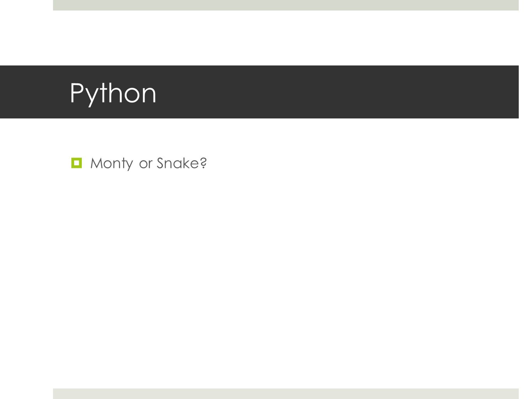
Task: Click the letter n ending Python title
Action: (149, 95)
